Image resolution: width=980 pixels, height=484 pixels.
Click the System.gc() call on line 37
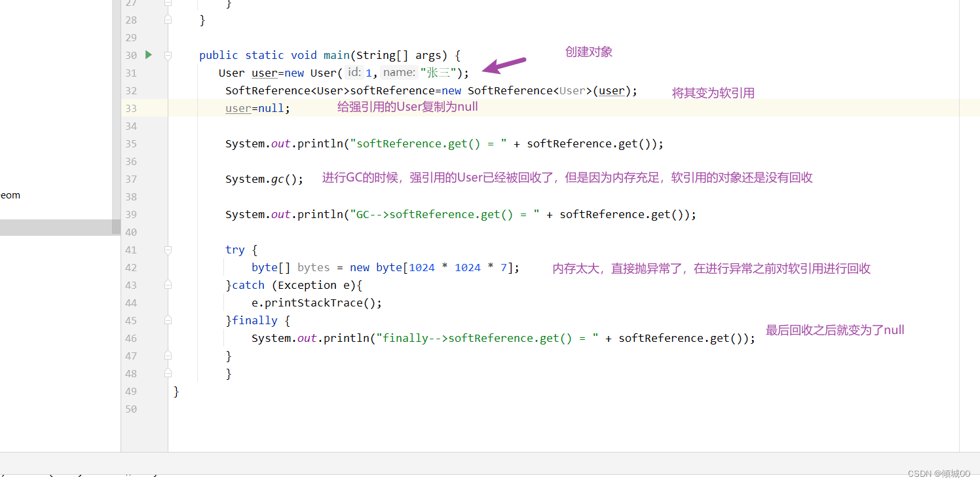[x=265, y=179]
